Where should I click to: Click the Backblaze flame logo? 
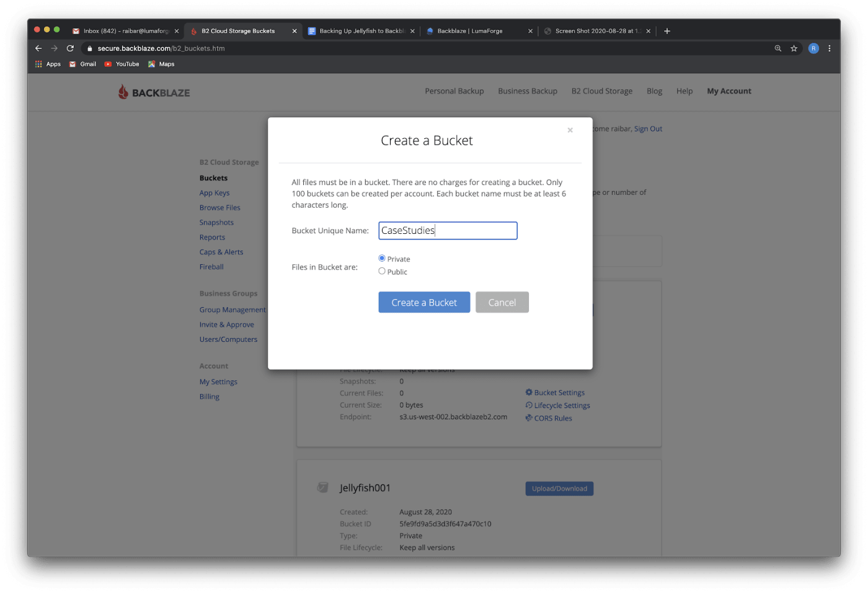[123, 92]
